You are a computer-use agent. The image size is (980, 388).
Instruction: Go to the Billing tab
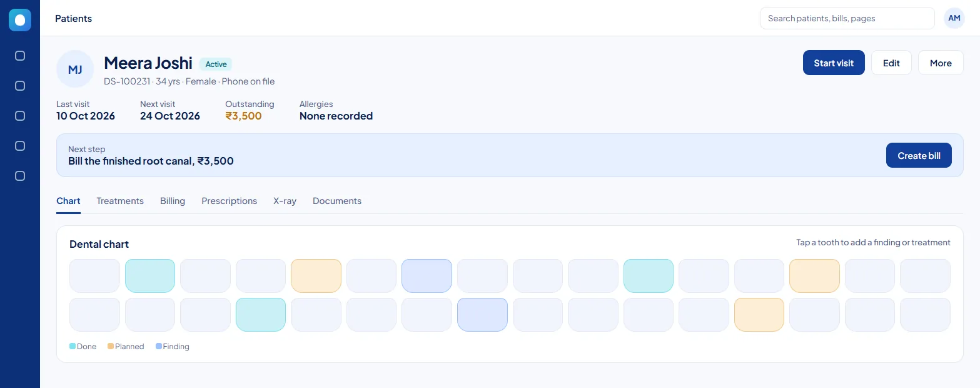pos(173,201)
